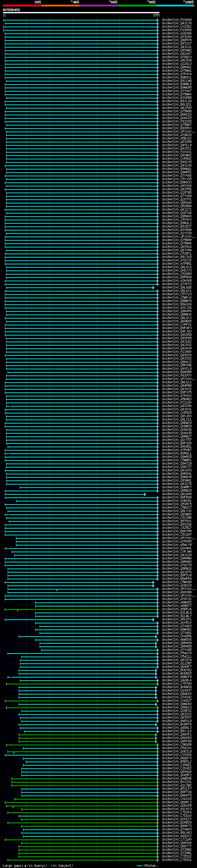
Task: Select the UniRef100_O04956 label
Action: pos(177,636)
